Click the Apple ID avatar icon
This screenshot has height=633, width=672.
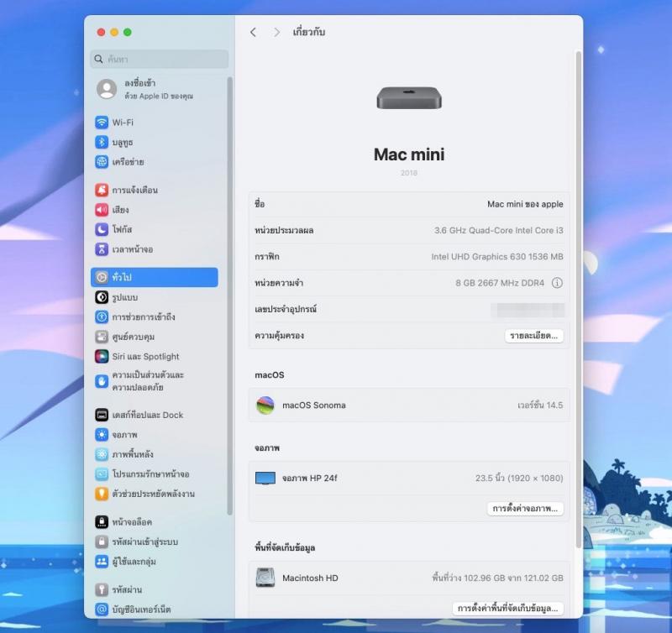[x=107, y=89]
